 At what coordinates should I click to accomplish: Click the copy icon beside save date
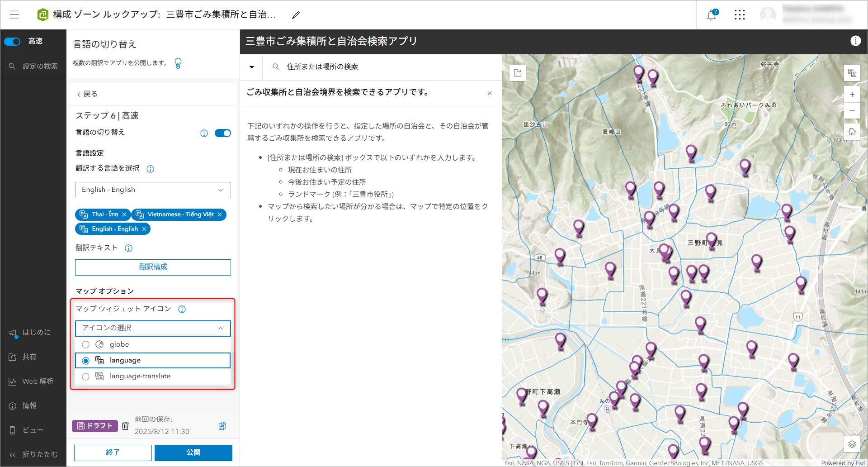(x=222, y=426)
